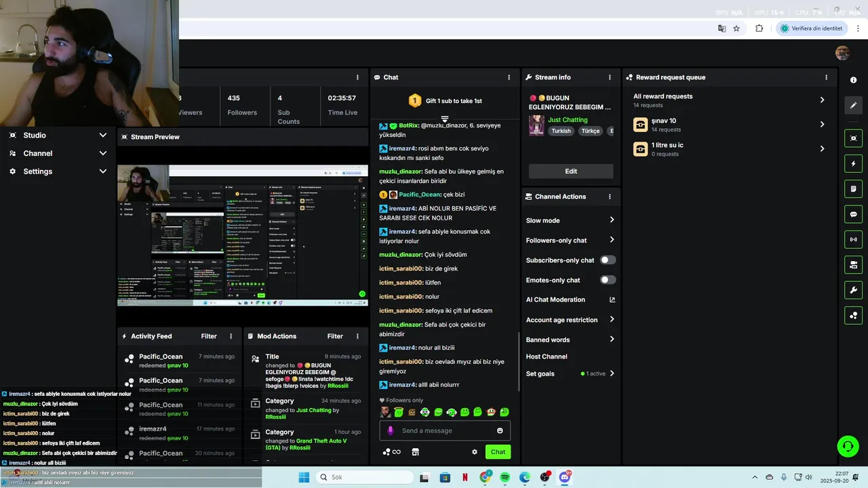Click Verifiera din identitet button

coord(812,28)
